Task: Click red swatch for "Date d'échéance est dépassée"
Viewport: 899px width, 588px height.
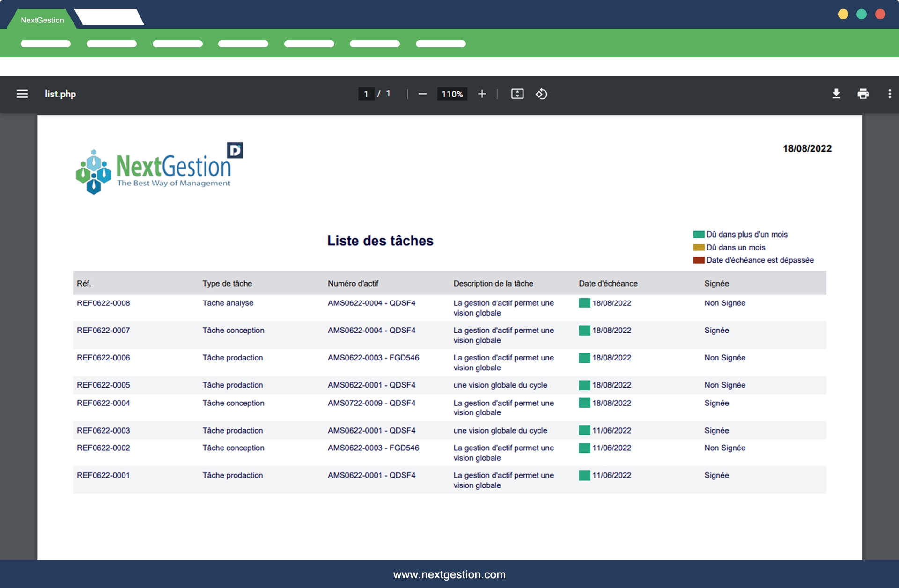Action: [x=699, y=260]
